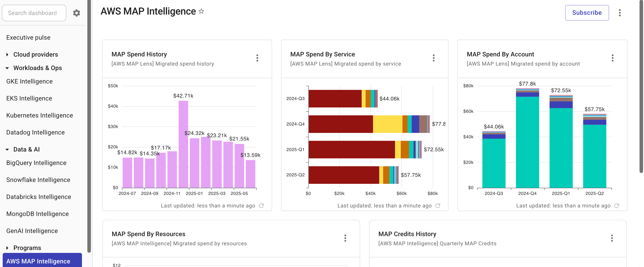
Task: Refresh the MAP Spend By Account chart
Action: [617, 205]
